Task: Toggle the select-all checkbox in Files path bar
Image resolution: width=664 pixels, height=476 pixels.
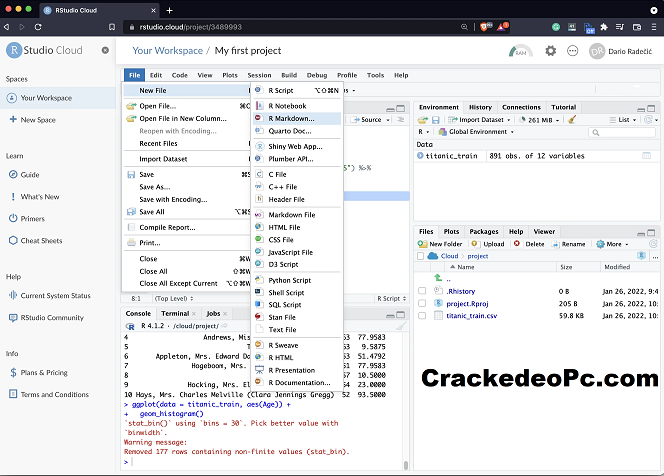Action: coord(420,256)
